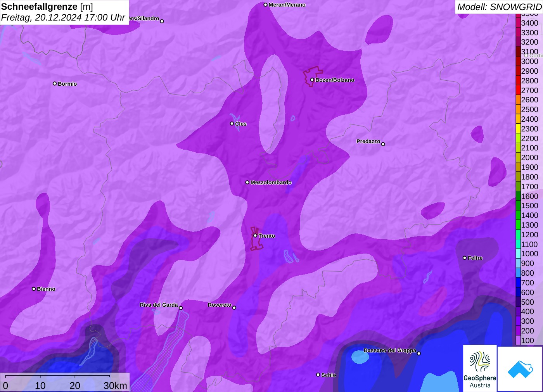543x392 pixels.
Task: Click the Bassano del Grappa marker
Action: click(419, 353)
